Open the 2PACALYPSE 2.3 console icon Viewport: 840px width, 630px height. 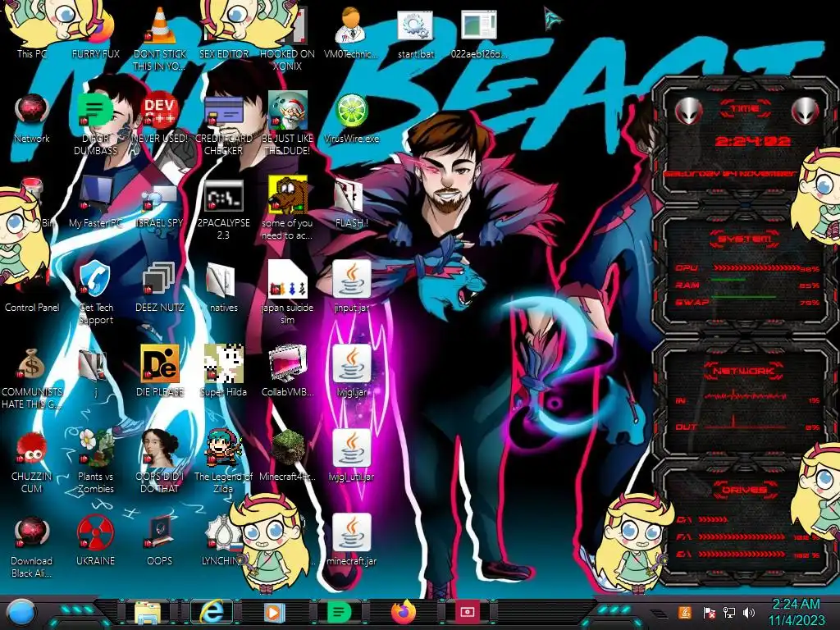224,195
